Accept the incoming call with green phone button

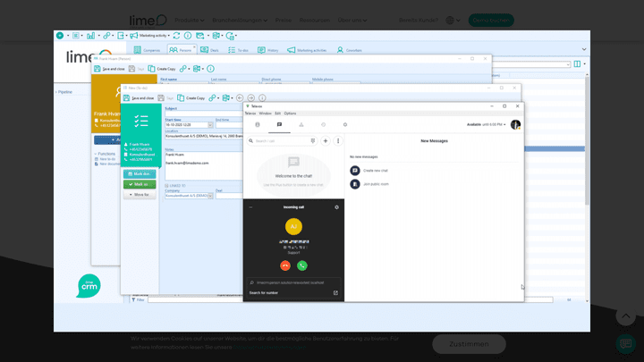click(302, 265)
